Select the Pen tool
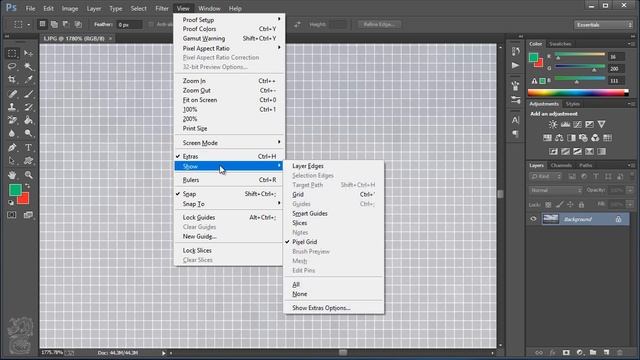Viewport: 640px width, 360px height. pos(12,148)
